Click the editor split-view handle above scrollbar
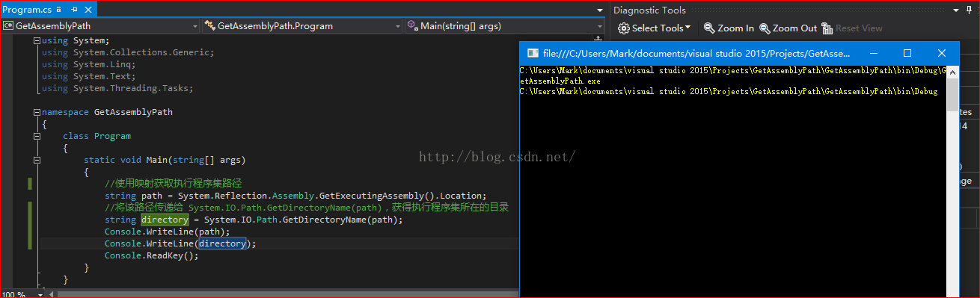Screen dimensions: 980x298 tap(598, 38)
